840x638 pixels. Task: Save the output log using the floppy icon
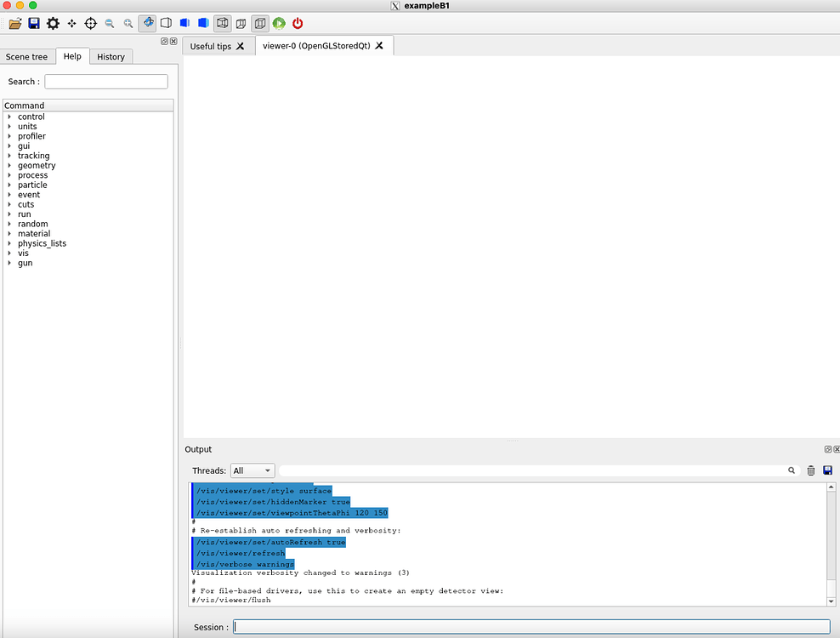click(x=826, y=470)
